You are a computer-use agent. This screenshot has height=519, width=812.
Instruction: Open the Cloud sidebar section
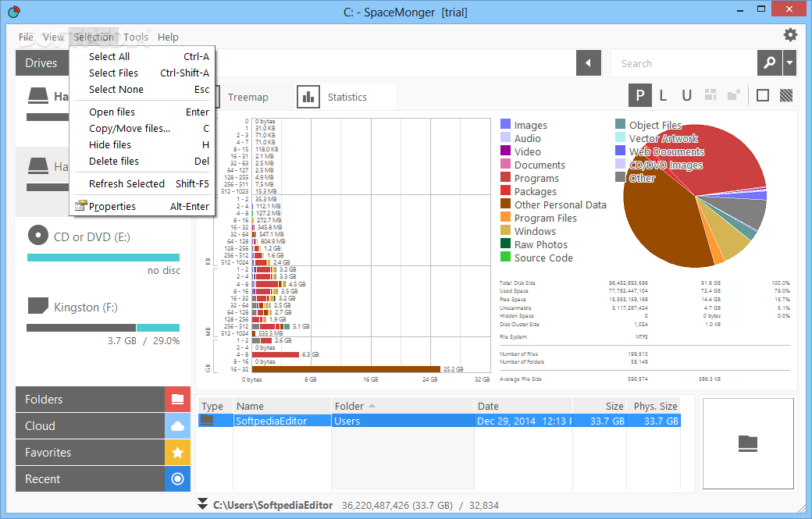(90, 426)
